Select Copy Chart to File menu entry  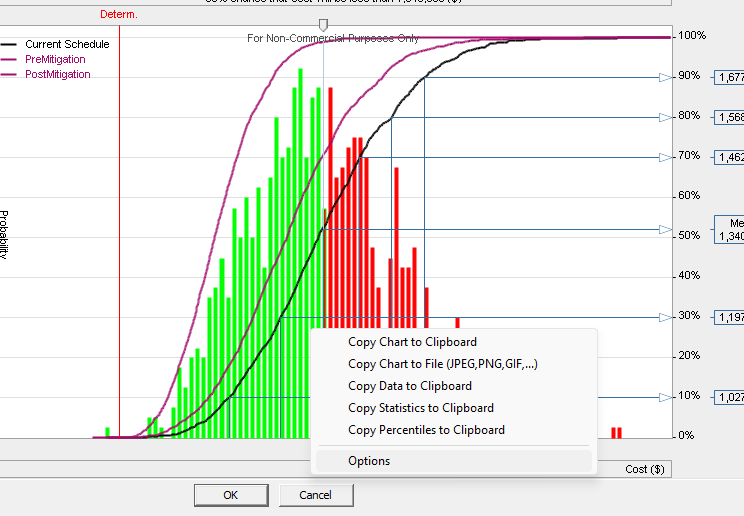pos(442,364)
